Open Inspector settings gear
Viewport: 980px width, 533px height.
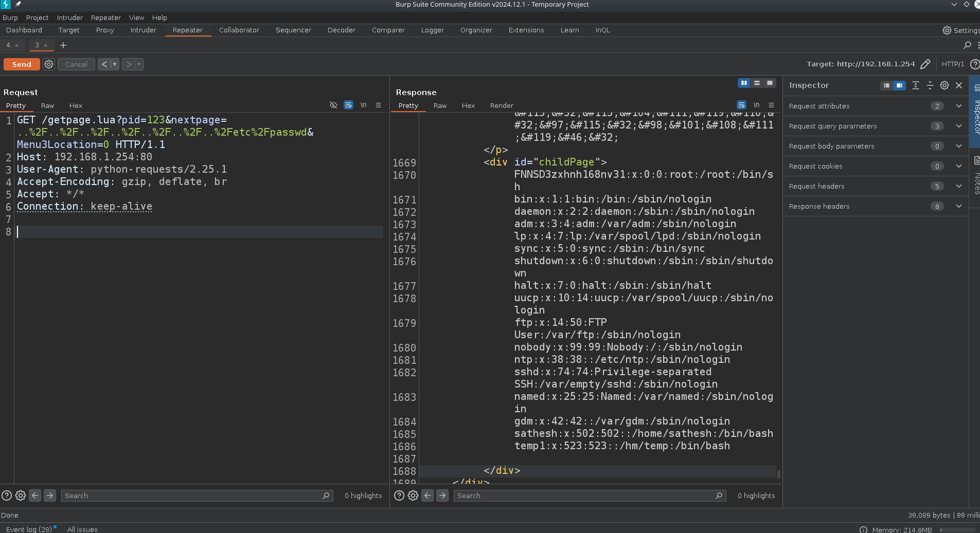(x=945, y=85)
